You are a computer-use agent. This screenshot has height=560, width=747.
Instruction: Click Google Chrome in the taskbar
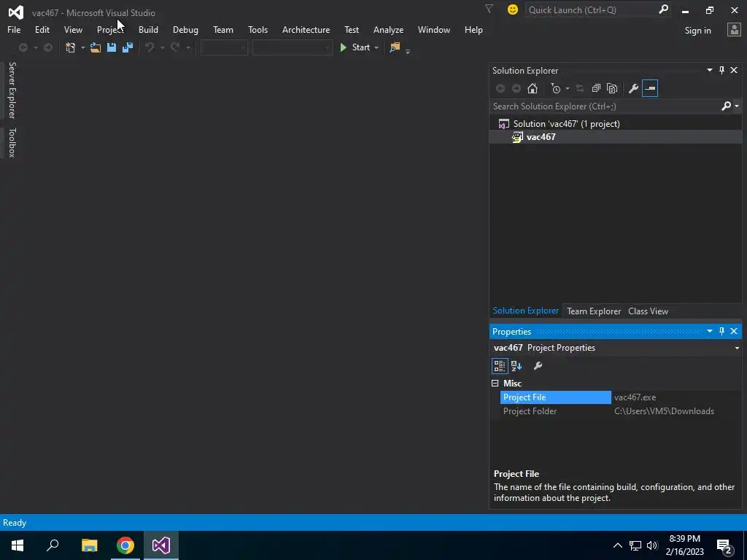click(125, 545)
